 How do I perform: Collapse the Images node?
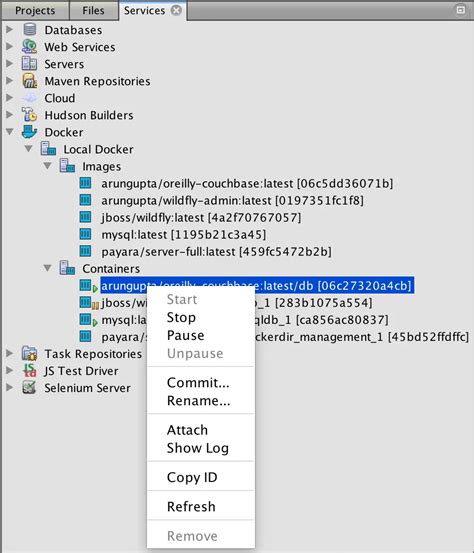[48, 166]
